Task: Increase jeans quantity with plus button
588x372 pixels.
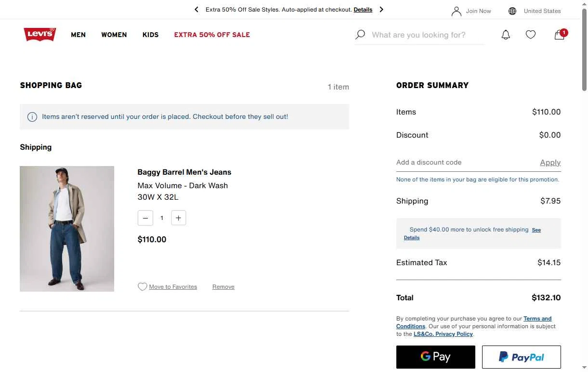Action: click(x=178, y=218)
